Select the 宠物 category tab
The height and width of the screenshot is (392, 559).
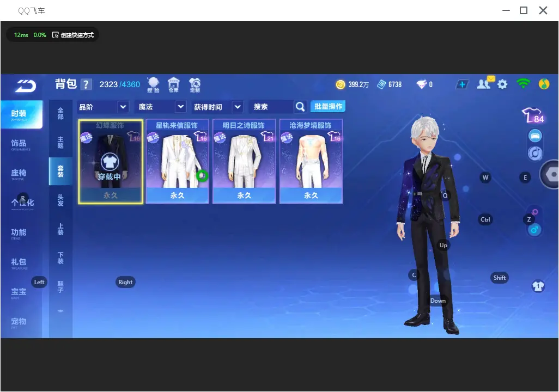coord(19,322)
